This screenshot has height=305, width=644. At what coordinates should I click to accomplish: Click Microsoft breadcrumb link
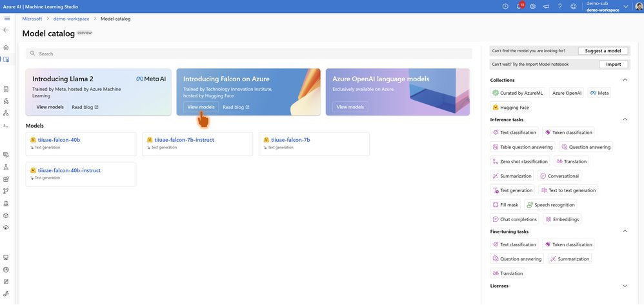(x=32, y=19)
